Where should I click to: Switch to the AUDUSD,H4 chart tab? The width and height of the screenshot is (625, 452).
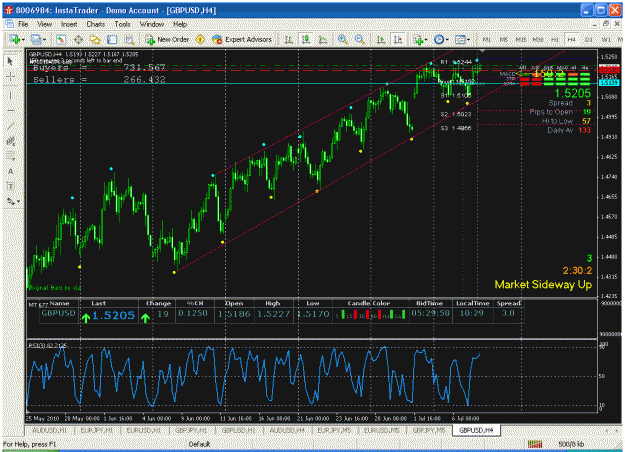[287, 430]
